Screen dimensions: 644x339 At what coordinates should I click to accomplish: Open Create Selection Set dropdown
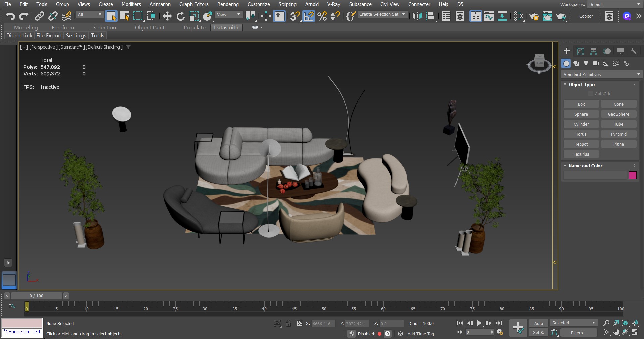point(382,14)
